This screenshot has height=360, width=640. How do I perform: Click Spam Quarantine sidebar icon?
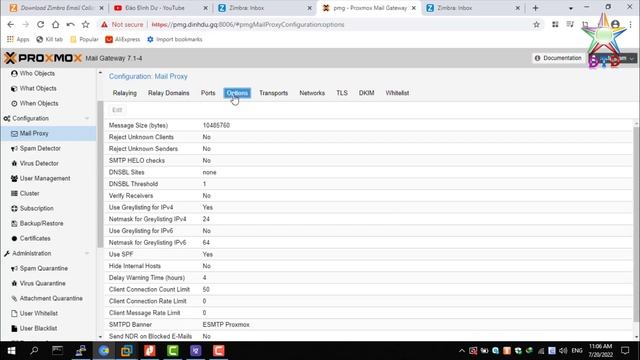14,269
